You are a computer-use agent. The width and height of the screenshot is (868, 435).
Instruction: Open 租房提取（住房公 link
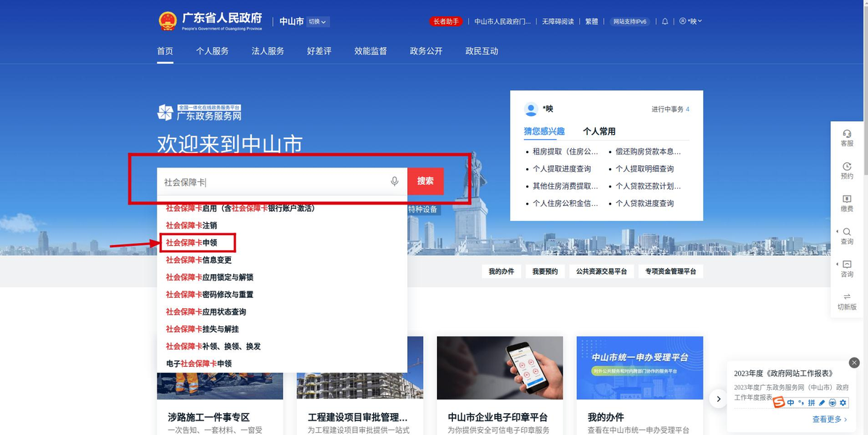(565, 152)
